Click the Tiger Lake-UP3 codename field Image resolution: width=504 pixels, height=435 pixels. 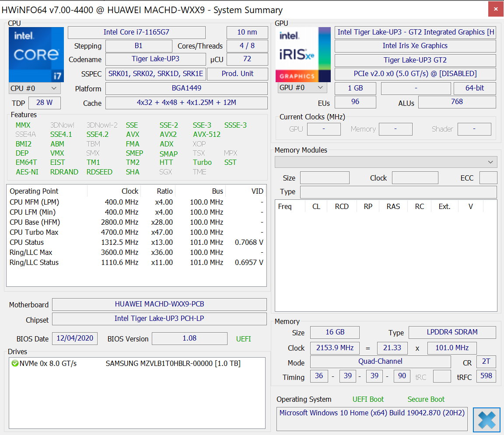point(156,59)
